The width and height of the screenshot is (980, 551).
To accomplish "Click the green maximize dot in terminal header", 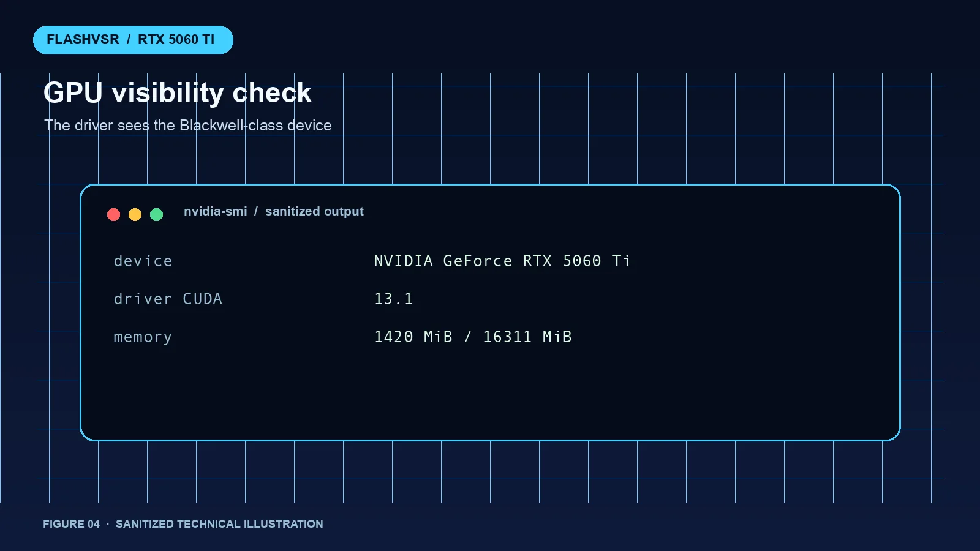I will [x=156, y=214].
